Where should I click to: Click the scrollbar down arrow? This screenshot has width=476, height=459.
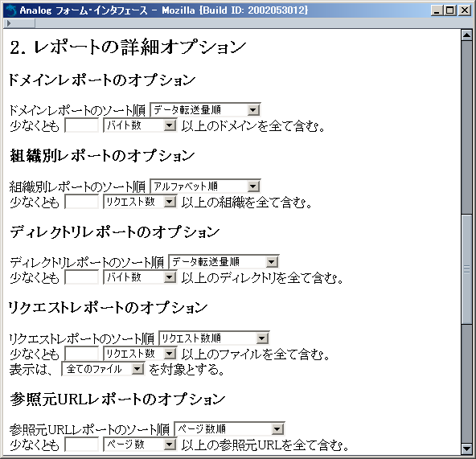coord(466,448)
